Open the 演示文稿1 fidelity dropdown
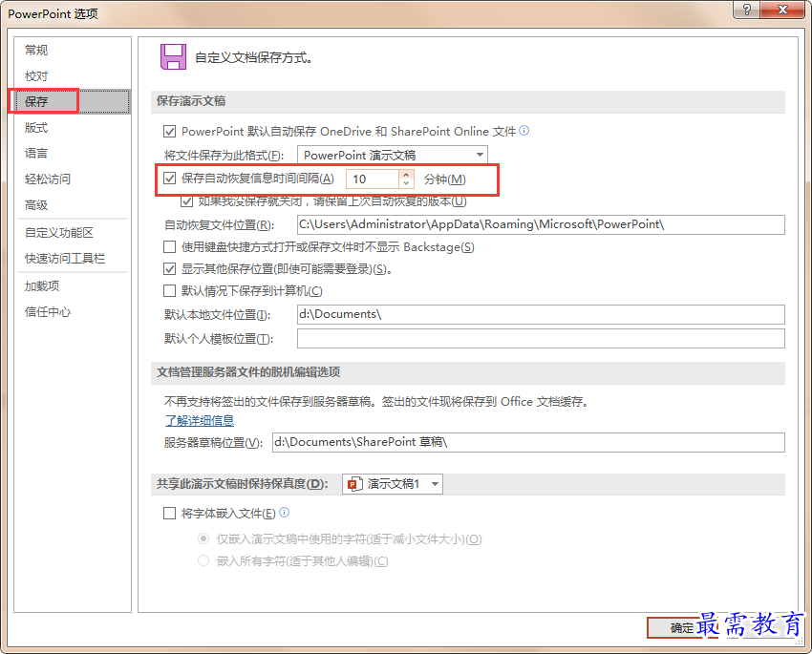 [x=393, y=484]
